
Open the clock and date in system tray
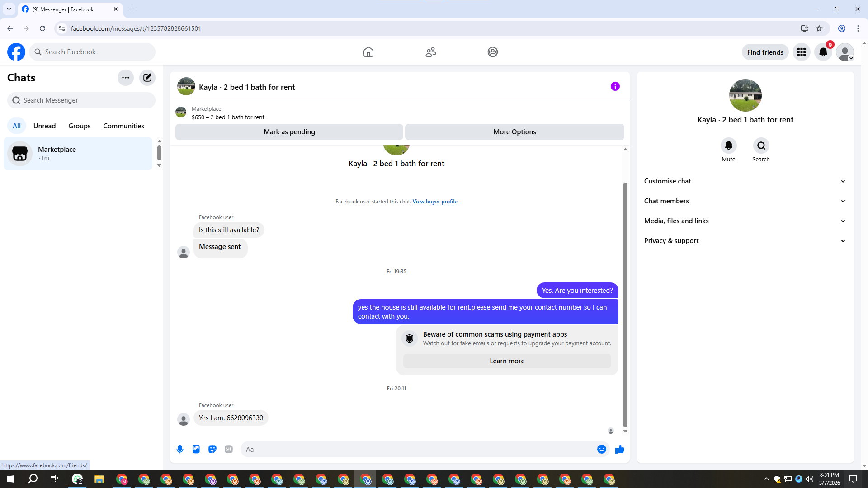829,479
